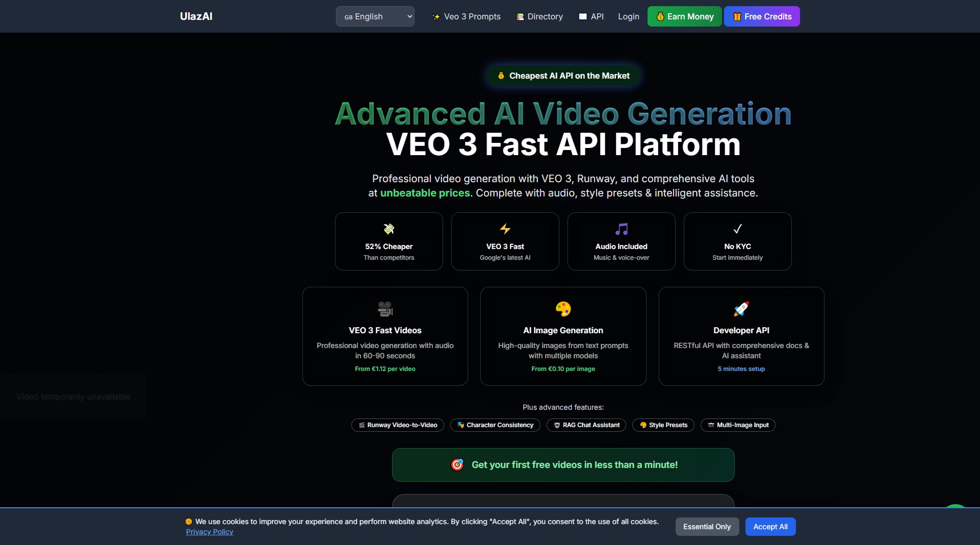Image resolution: width=980 pixels, height=545 pixels.
Task: Click the Cheapest AI API on the Market badge
Action: pos(563,76)
